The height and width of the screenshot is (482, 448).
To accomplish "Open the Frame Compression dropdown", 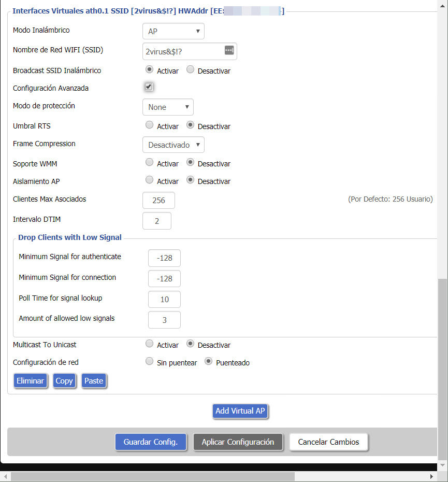I will click(173, 145).
